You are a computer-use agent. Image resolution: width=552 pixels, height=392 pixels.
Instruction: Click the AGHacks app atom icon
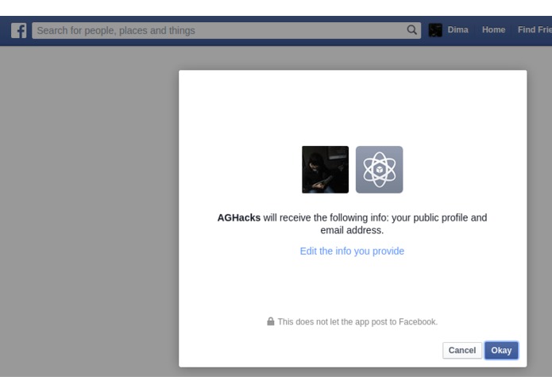coord(379,170)
